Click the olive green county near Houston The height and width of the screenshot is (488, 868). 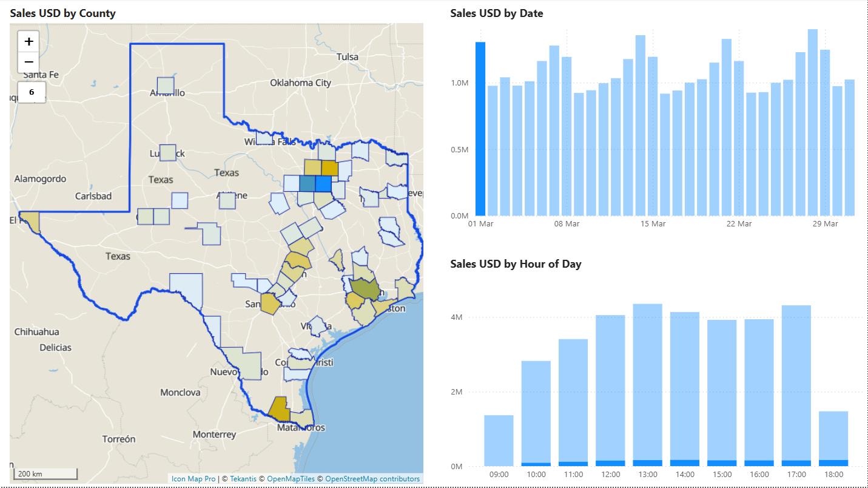365,288
